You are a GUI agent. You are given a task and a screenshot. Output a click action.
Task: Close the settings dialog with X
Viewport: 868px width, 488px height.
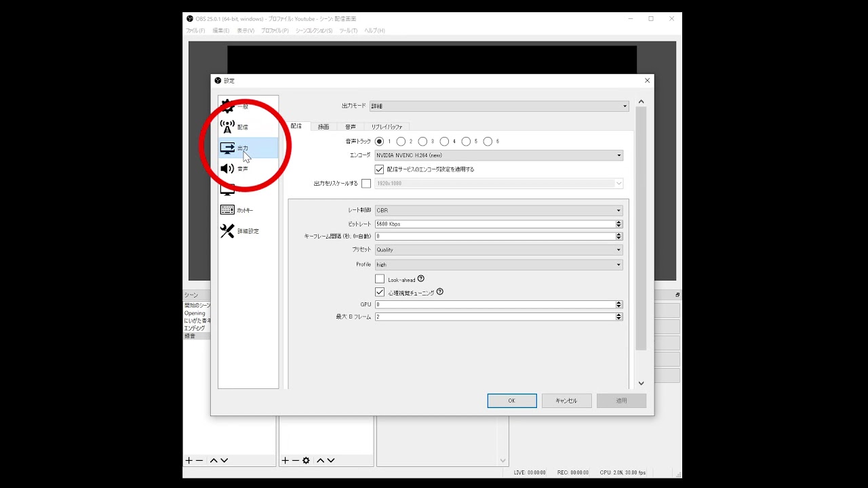pyautogui.click(x=647, y=80)
